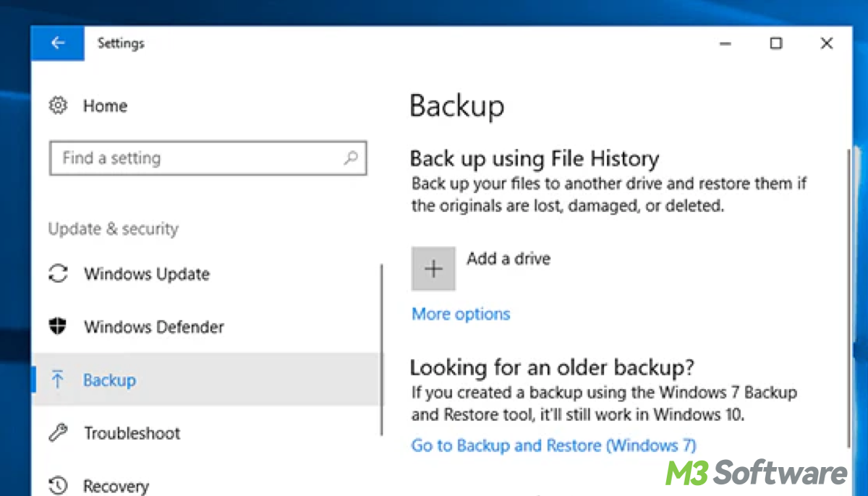
Task: Click the Troubleshoot wrench icon
Action: coord(58,432)
